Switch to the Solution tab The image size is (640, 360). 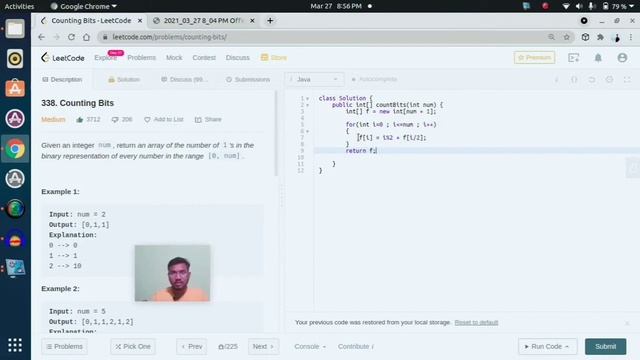(x=124, y=80)
